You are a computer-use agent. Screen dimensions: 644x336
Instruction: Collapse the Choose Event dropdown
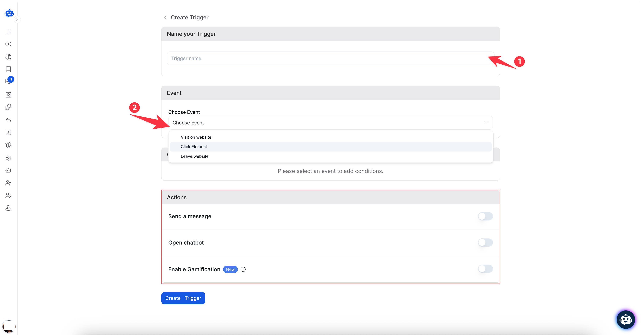(x=486, y=123)
